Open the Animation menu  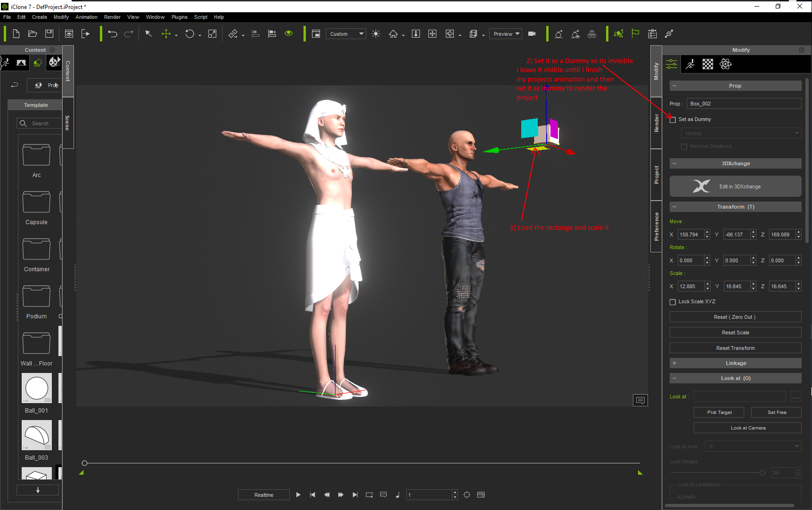point(86,17)
